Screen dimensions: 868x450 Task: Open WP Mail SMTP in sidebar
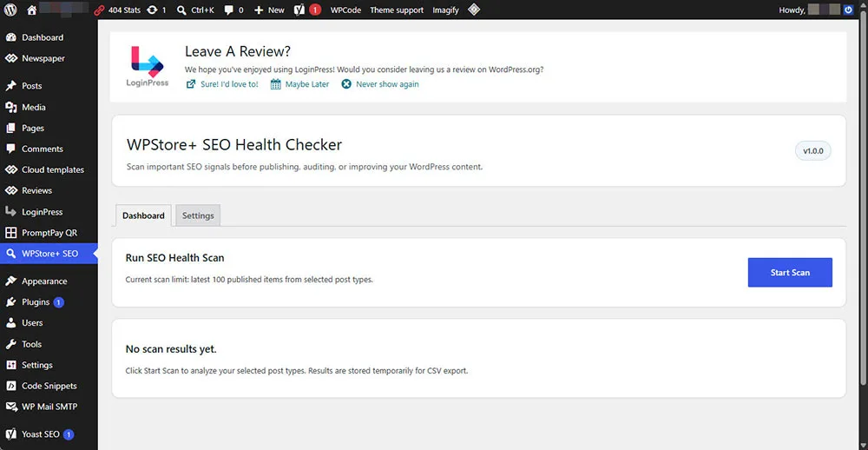click(49, 407)
